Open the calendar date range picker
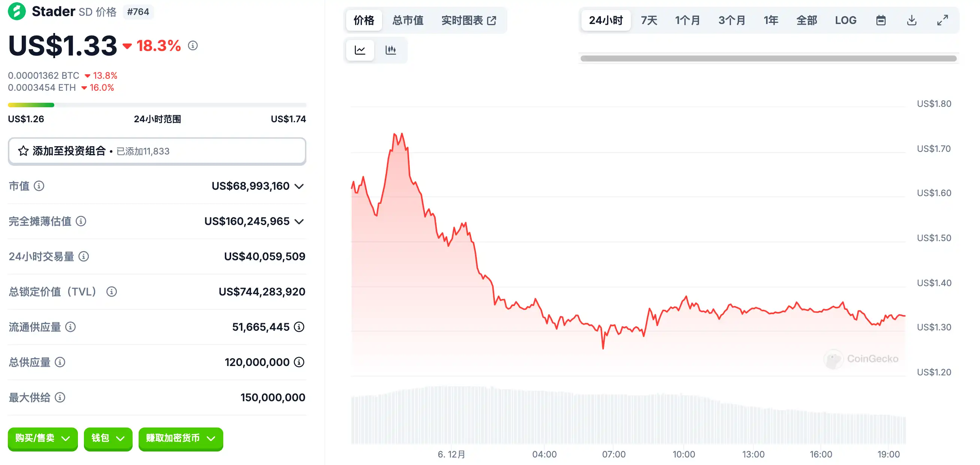The image size is (980, 465). (881, 20)
